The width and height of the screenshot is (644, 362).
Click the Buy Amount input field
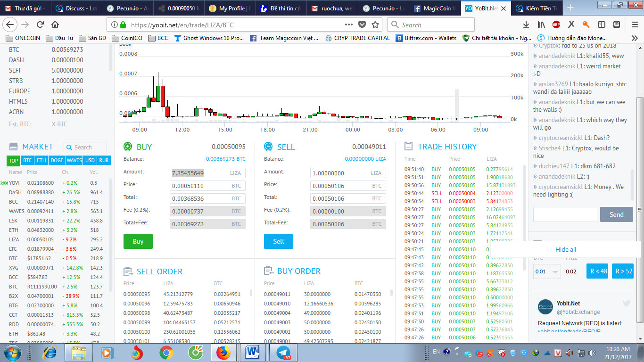point(207,173)
